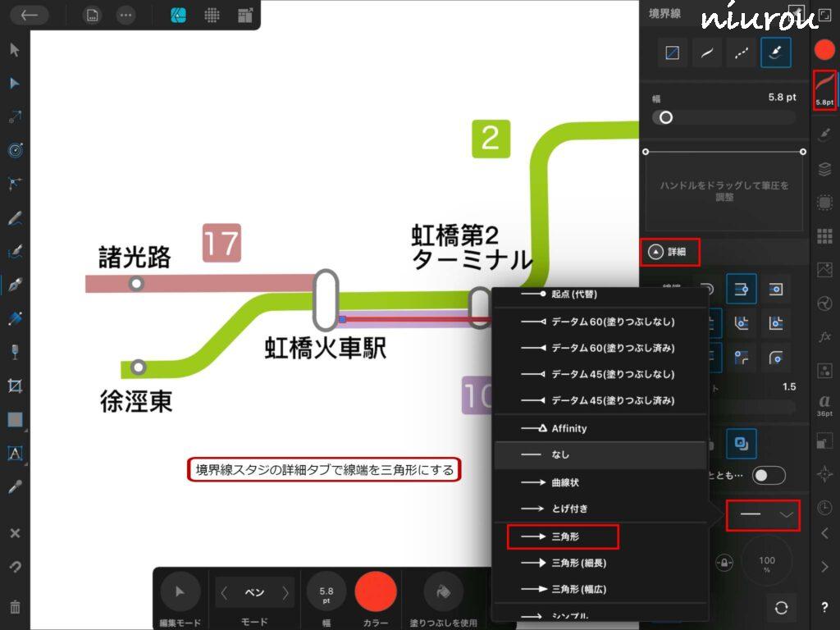This screenshot has height=630, width=840.
Task: Select the Crop tool
Action: pyautogui.click(x=15, y=386)
